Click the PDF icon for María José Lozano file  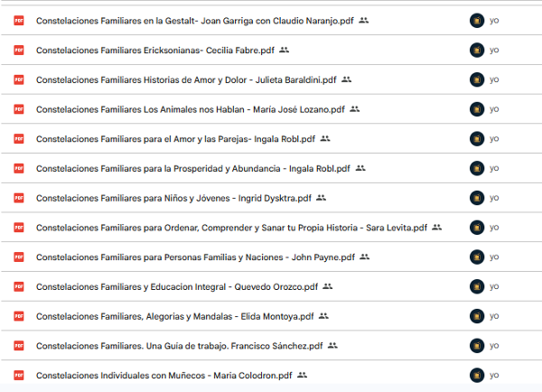19,109
